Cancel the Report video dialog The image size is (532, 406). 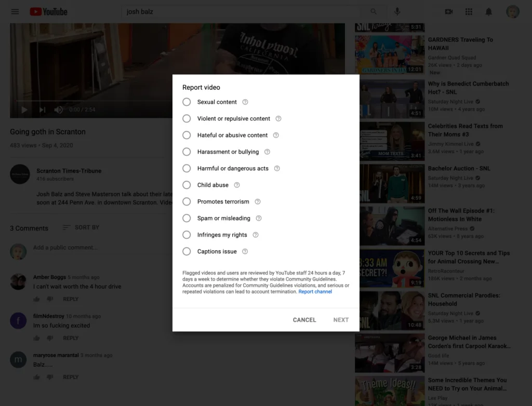tap(304, 320)
